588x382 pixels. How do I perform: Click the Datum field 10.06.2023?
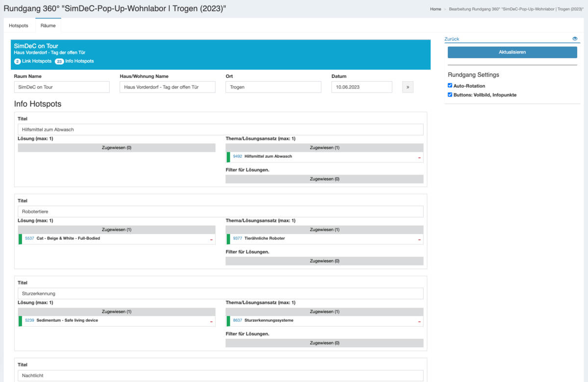pos(362,87)
